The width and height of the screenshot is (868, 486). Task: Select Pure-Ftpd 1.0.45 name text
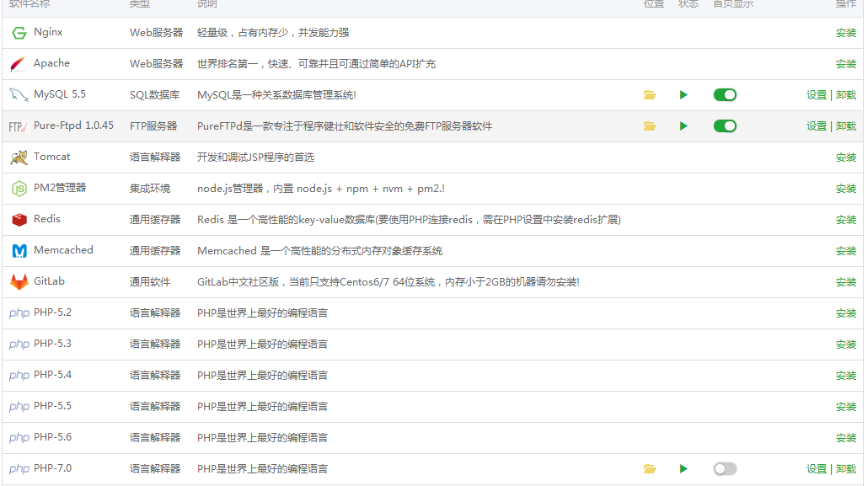(x=73, y=126)
